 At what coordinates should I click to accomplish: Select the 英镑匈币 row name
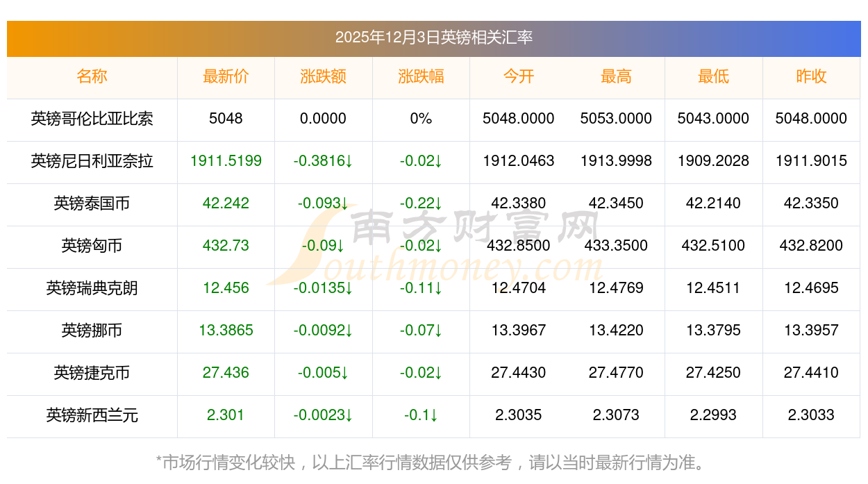[x=92, y=246]
